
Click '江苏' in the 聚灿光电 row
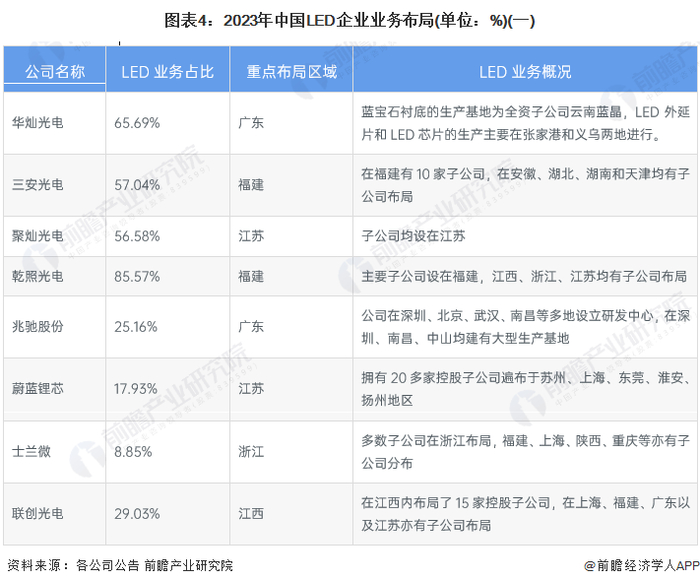[251, 236]
